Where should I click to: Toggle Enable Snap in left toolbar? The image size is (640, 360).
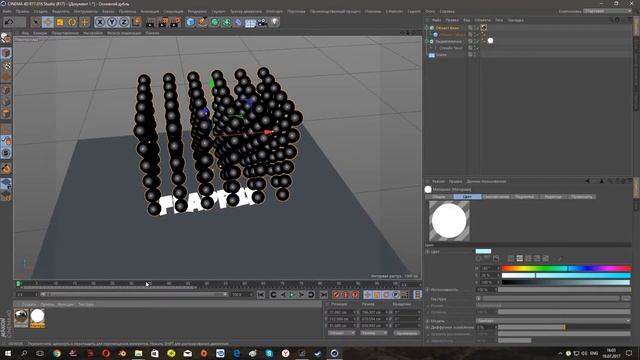pos(6,153)
